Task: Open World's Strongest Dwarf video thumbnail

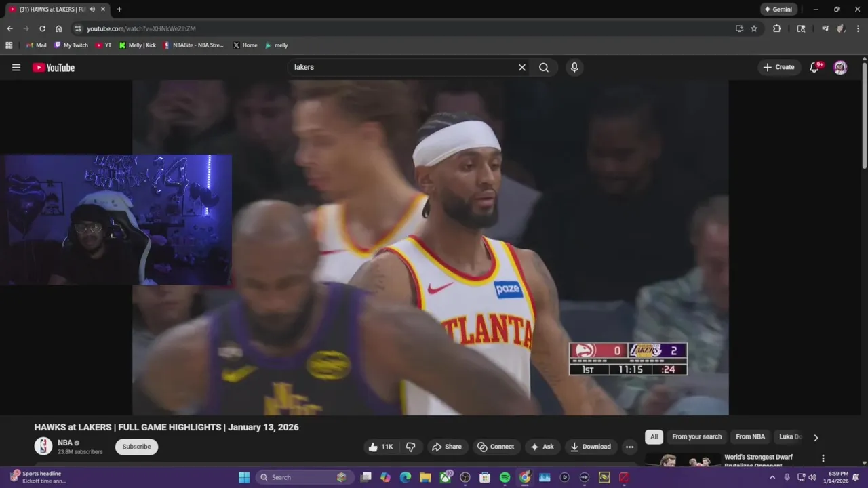Action: click(683, 460)
